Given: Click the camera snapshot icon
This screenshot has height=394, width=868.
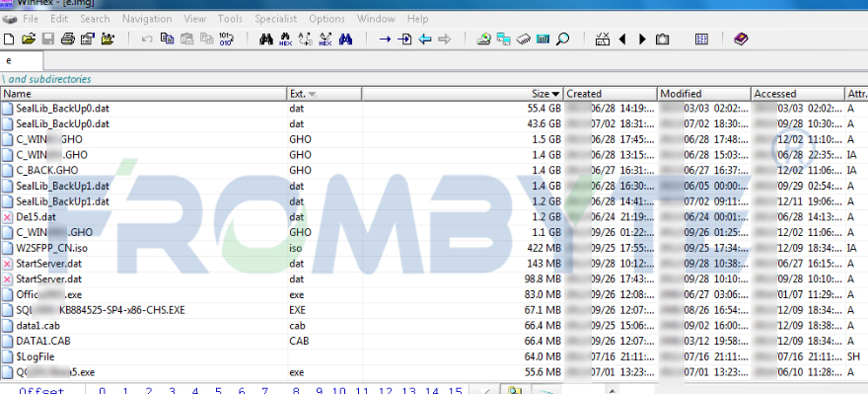Looking at the screenshot, I should [662, 39].
